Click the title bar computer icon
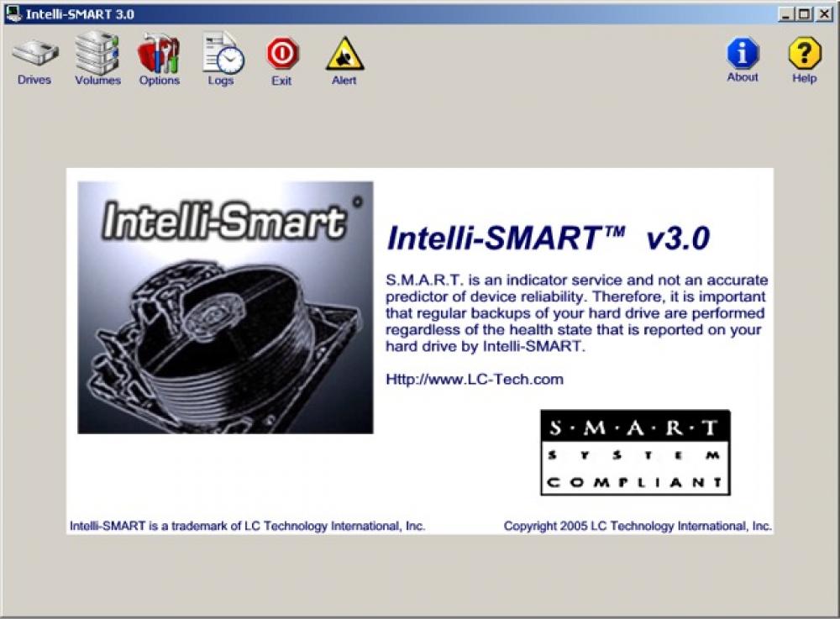The height and width of the screenshot is (619, 840). pos(13,13)
